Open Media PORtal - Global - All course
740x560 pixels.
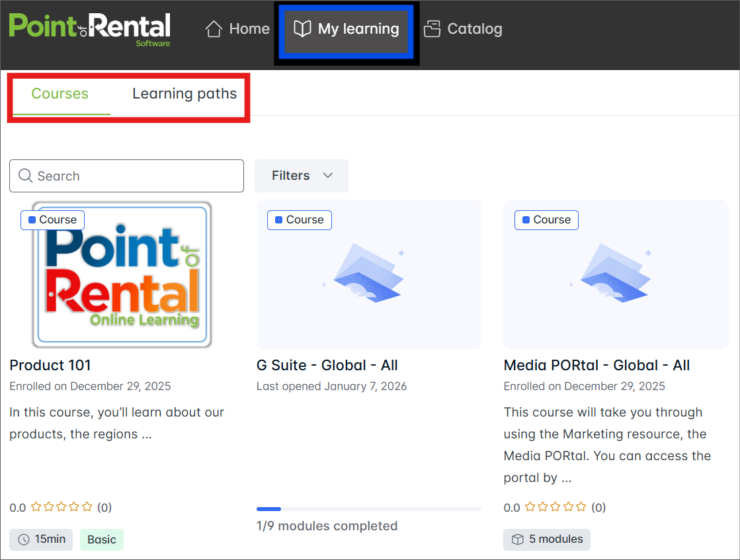click(596, 365)
